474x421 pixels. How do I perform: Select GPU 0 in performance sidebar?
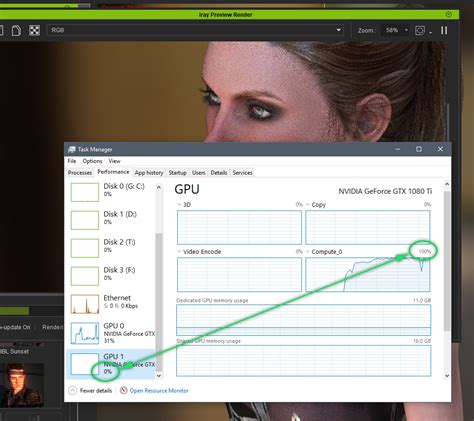pyautogui.click(x=111, y=333)
